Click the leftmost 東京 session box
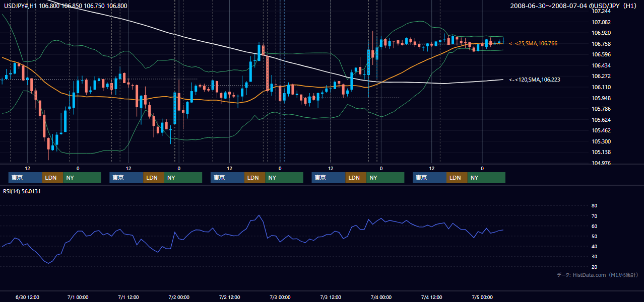The width and height of the screenshot is (644, 302). click(26, 178)
